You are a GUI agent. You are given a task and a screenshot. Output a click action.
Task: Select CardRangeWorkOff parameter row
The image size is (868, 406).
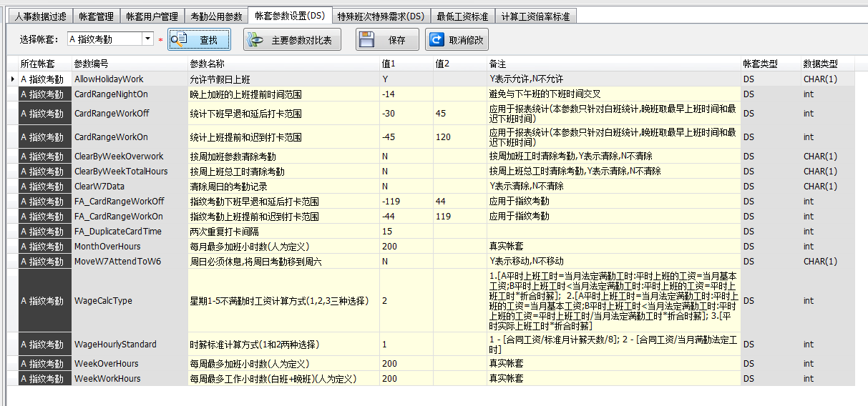130,113
